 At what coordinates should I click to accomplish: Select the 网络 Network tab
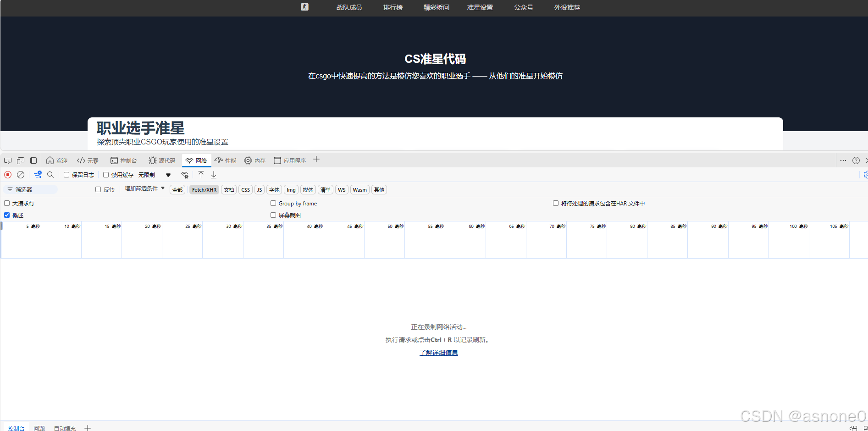click(196, 160)
